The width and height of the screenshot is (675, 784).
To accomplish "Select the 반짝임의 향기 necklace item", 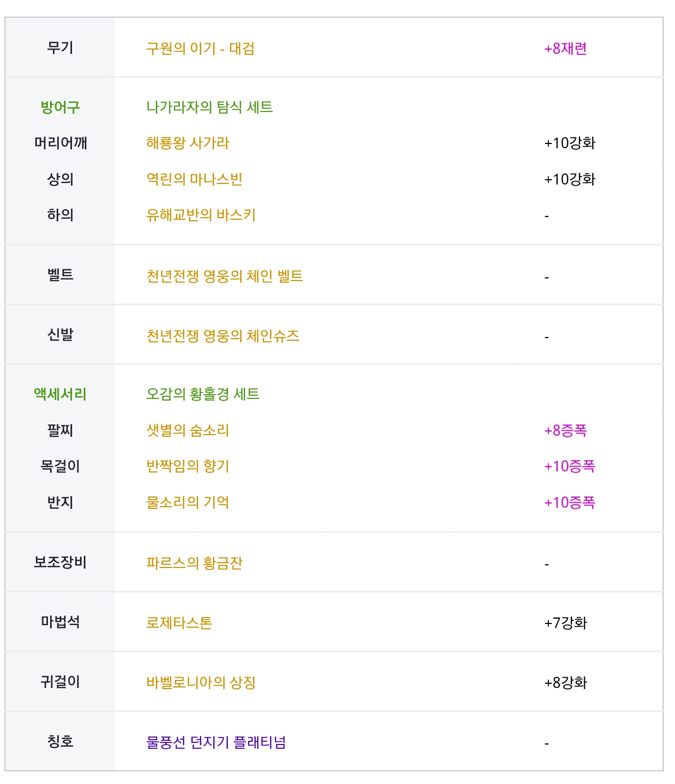I will click(188, 466).
